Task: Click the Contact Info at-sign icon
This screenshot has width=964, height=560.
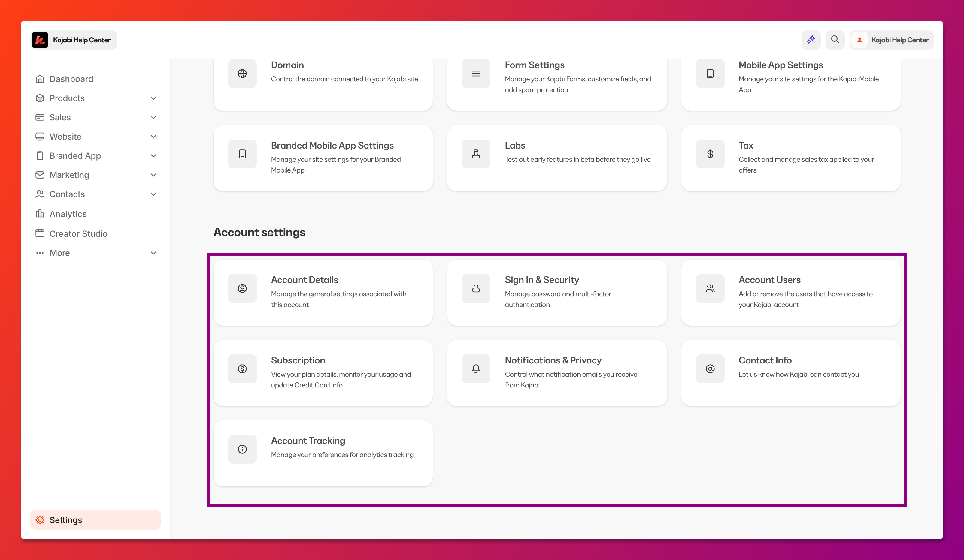Action: (710, 369)
